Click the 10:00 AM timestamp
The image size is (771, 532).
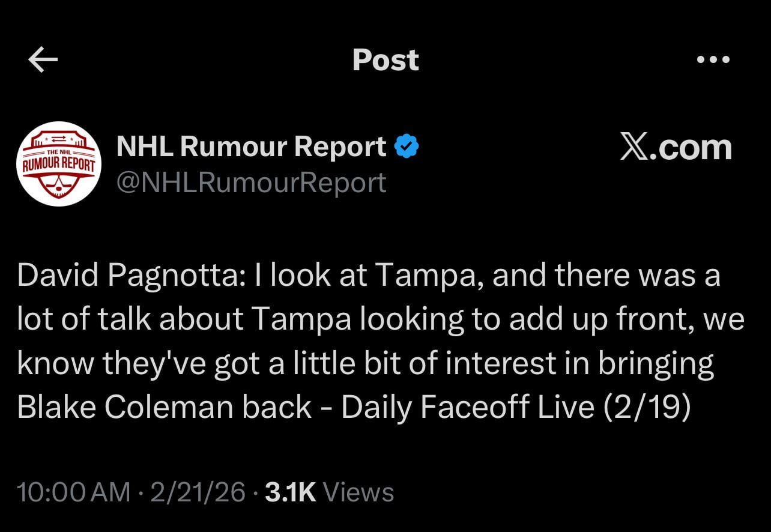(73, 492)
